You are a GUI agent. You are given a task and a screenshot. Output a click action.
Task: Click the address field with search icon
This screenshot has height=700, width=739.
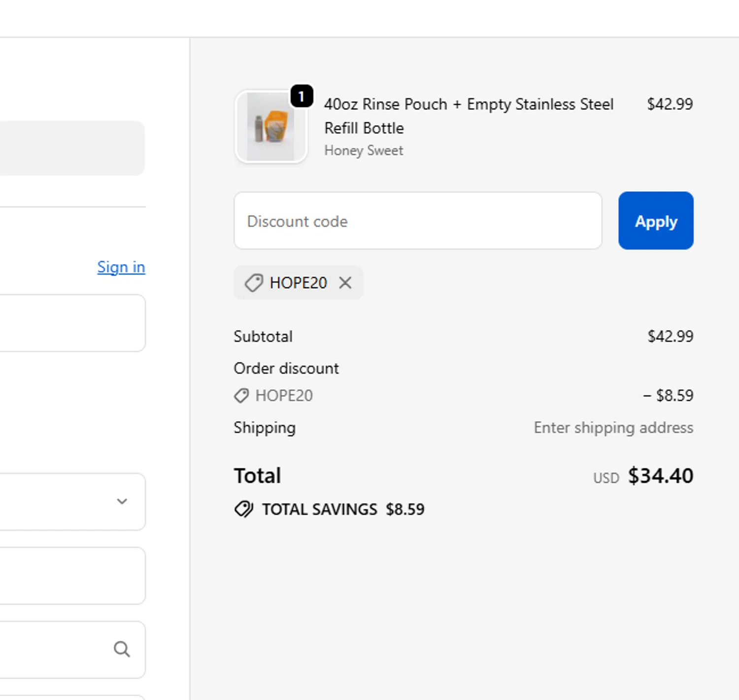click(72, 649)
